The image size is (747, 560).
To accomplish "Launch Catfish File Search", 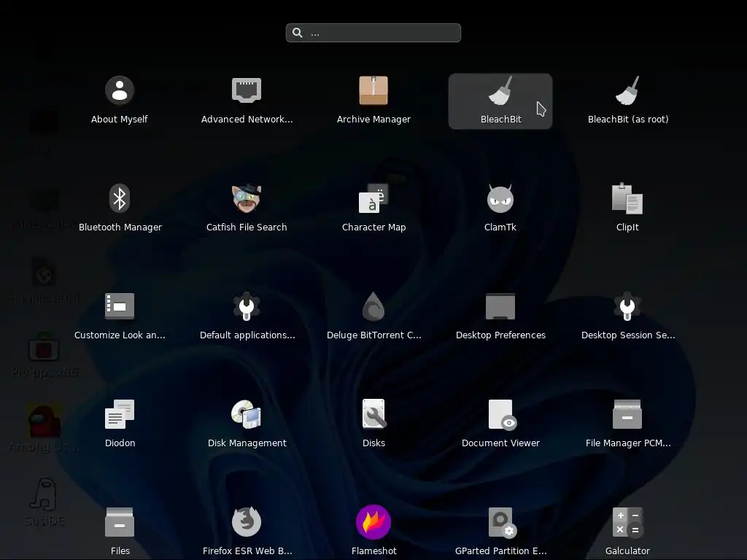I will [247, 209].
